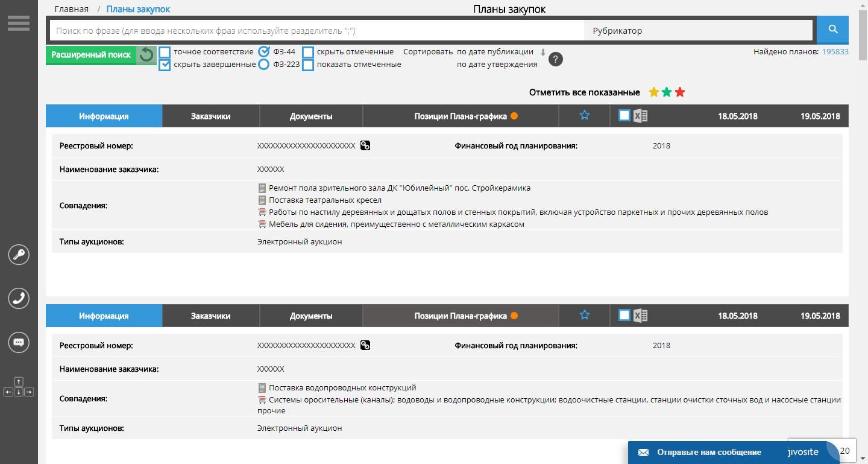Screen dimensions: 868x464
Task: Open the phone icon in the sidebar
Action: click(19, 298)
